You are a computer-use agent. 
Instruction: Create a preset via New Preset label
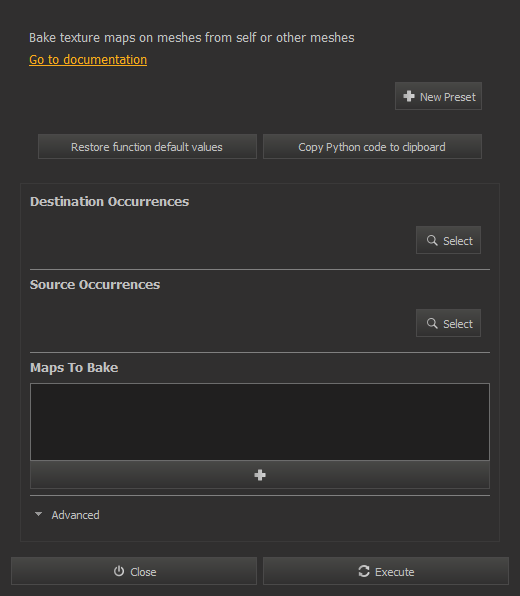pyautogui.click(x=447, y=97)
